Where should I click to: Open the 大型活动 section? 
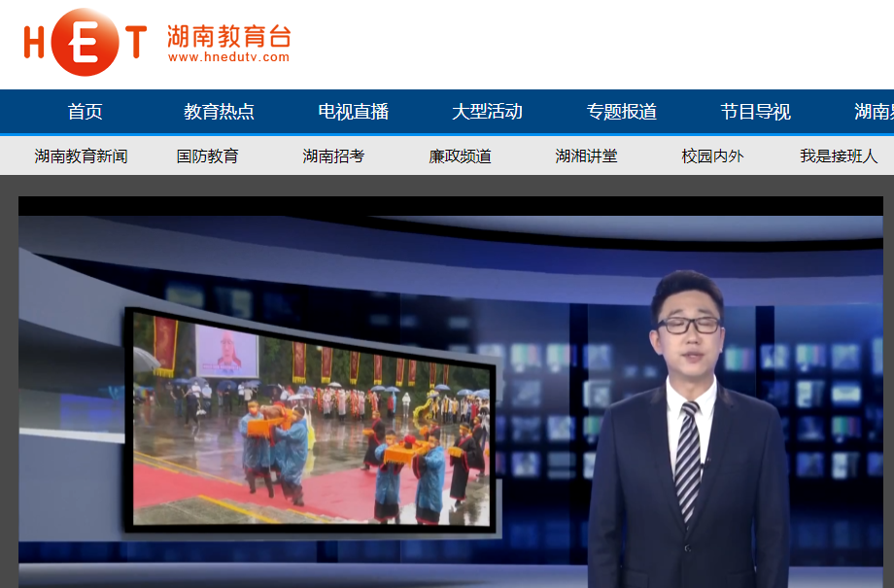point(487,112)
